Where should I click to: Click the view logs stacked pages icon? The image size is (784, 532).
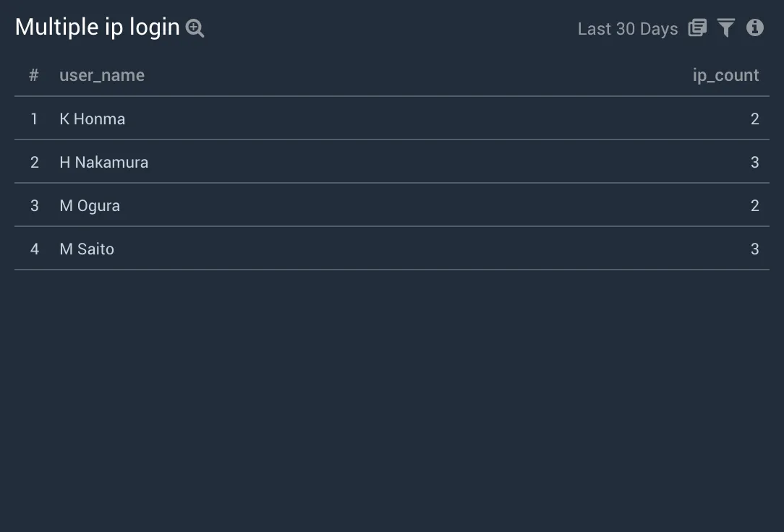pyautogui.click(x=697, y=27)
